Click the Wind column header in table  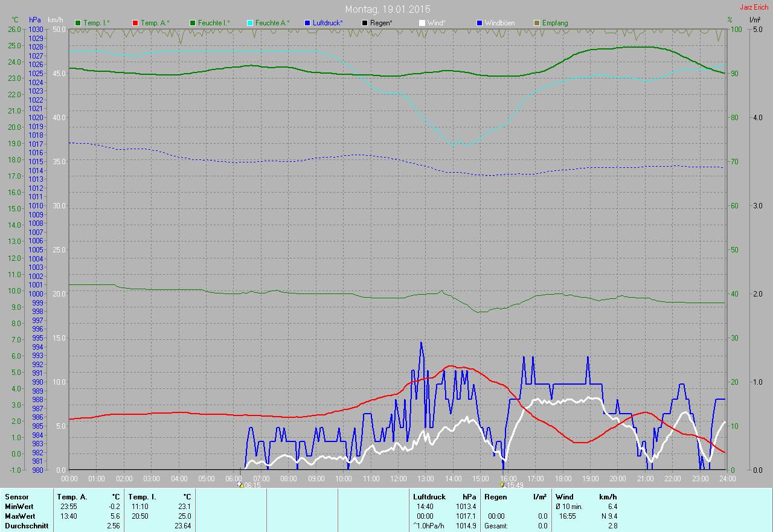564,496
